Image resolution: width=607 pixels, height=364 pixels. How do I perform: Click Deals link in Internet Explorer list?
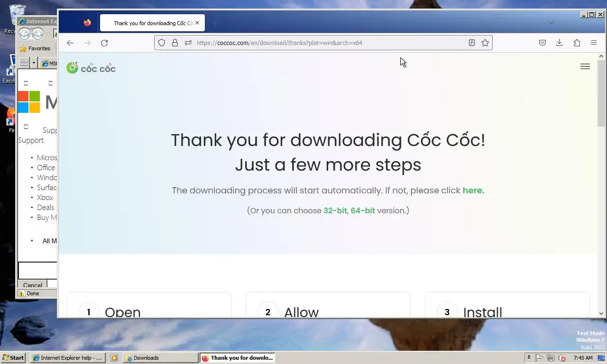[x=46, y=207]
